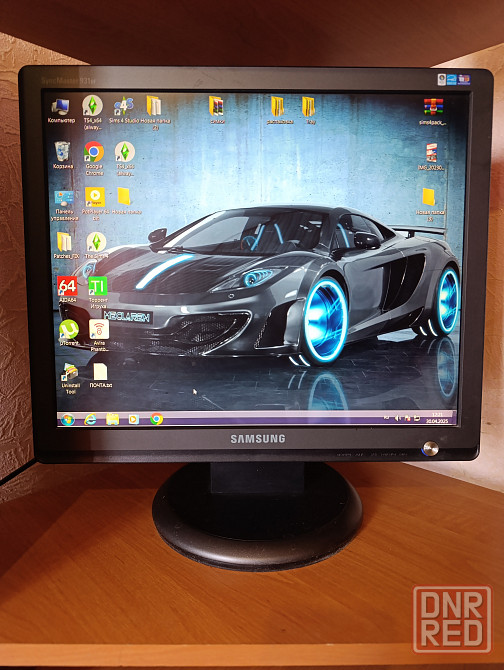The image size is (504, 670).
Task: Launch the PotPlayer 64 bit shortcut
Action: pyautogui.click(x=95, y=204)
